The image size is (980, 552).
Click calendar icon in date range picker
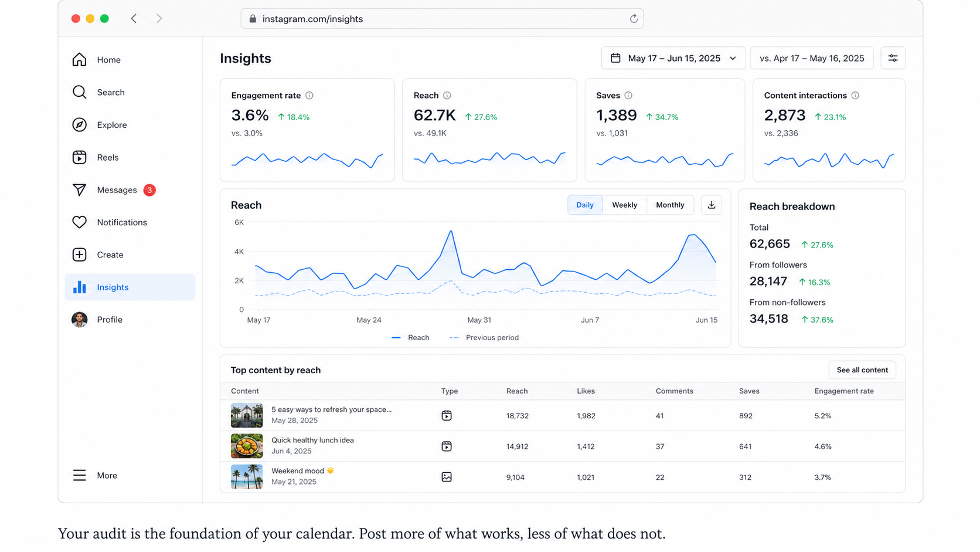coord(615,58)
